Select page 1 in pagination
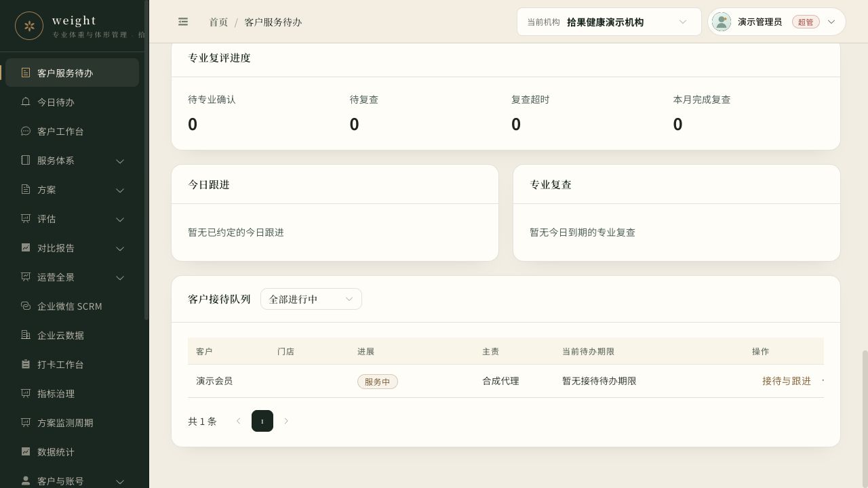The image size is (868, 488). pyautogui.click(x=262, y=421)
